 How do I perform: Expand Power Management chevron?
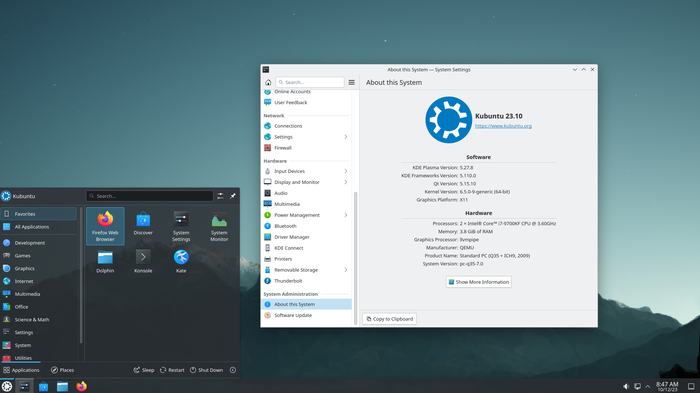coord(346,215)
